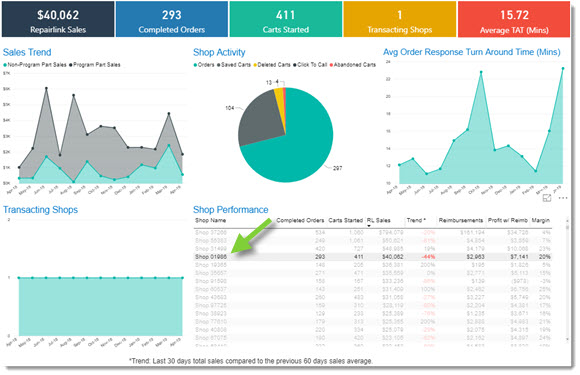Image resolution: width=580 pixels, height=375 pixels.
Task: Click the $2,963 reimbursements cell
Action: coord(475,257)
